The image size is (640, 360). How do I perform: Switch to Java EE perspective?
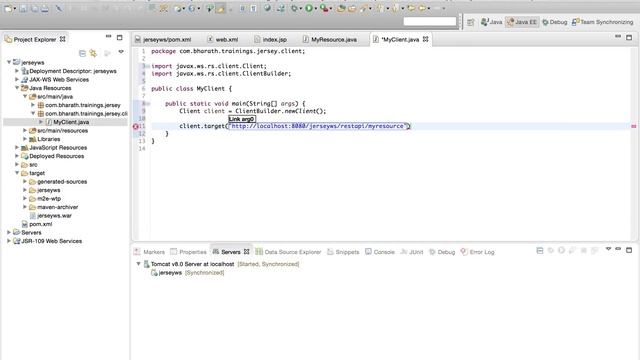[522, 22]
